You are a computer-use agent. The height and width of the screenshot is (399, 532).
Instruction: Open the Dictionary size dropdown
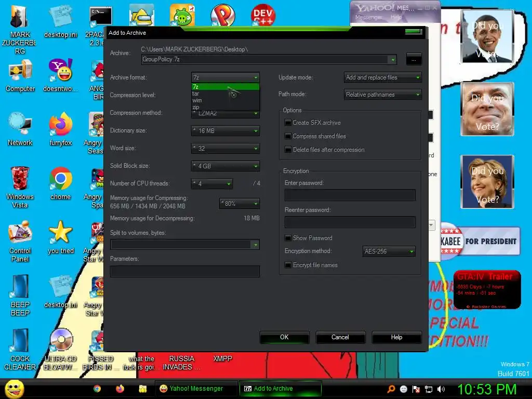click(225, 130)
